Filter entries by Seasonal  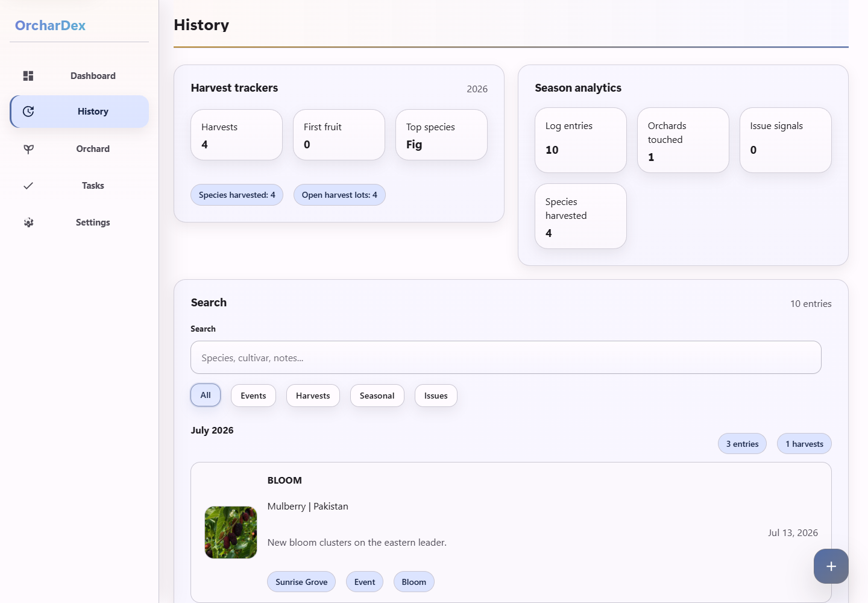pos(377,396)
